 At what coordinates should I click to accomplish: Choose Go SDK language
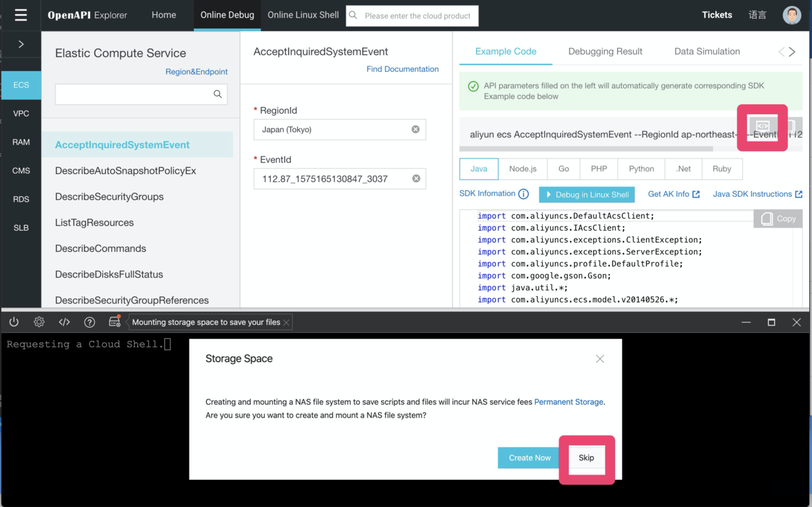pos(564,169)
